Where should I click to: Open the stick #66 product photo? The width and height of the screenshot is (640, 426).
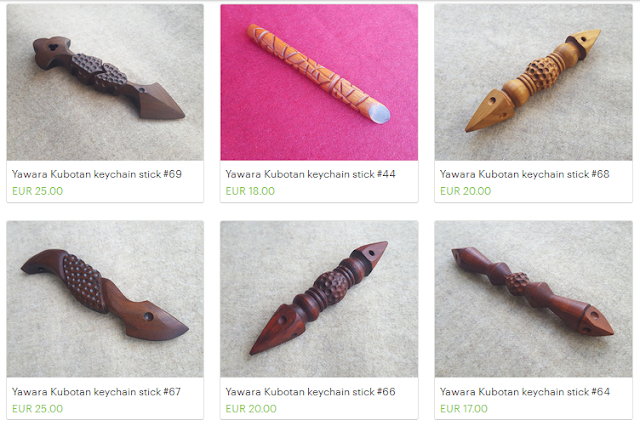point(319,299)
